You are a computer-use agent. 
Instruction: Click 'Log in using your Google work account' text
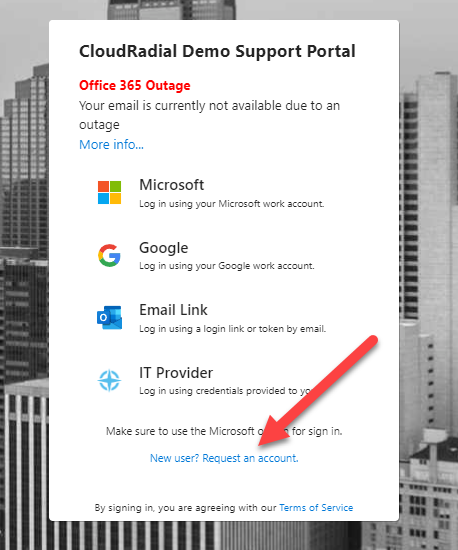(x=227, y=266)
